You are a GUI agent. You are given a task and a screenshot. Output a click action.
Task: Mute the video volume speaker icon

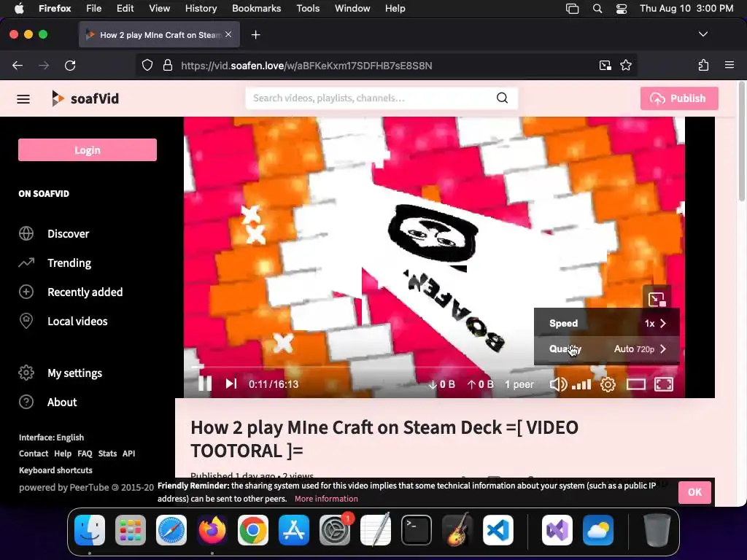[558, 384]
